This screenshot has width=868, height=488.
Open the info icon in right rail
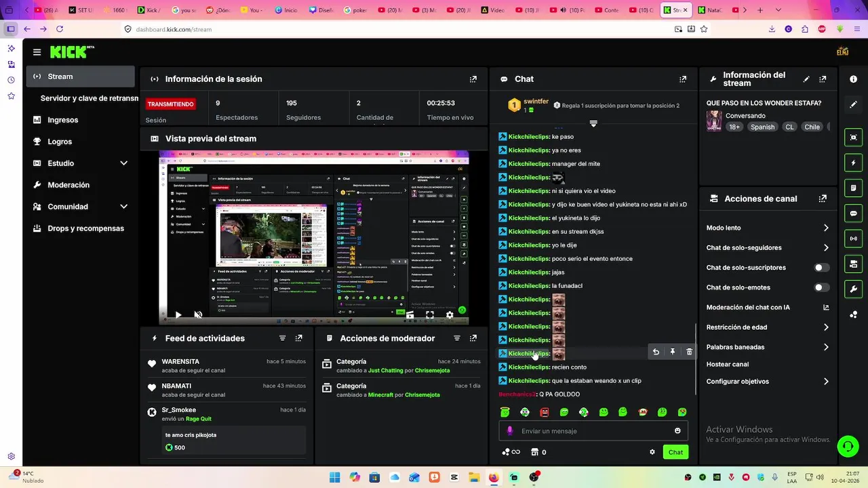[x=853, y=79]
